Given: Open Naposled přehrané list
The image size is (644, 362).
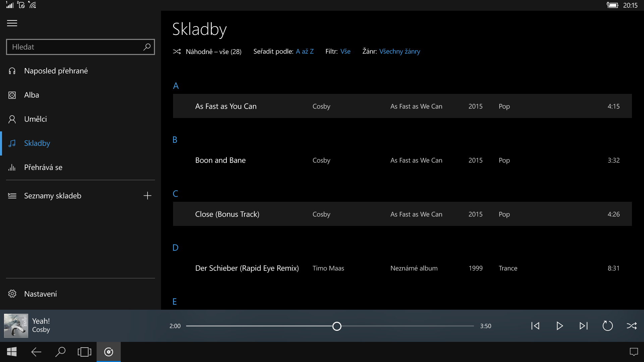Looking at the screenshot, I should tap(56, 71).
